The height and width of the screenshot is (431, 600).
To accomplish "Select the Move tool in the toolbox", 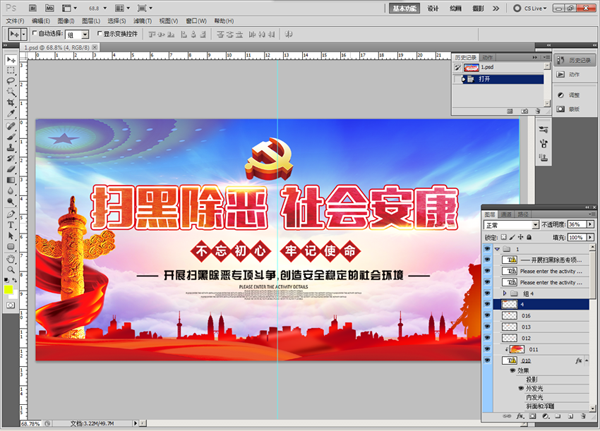I will pyautogui.click(x=11, y=60).
